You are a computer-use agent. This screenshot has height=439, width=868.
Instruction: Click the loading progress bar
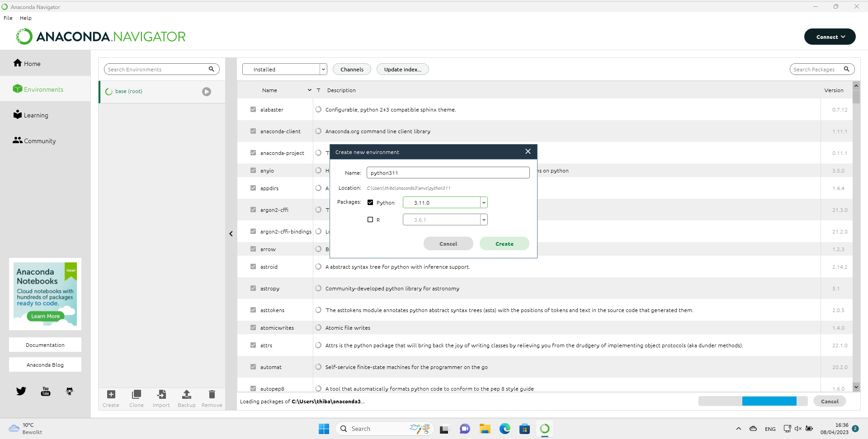[x=753, y=401]
